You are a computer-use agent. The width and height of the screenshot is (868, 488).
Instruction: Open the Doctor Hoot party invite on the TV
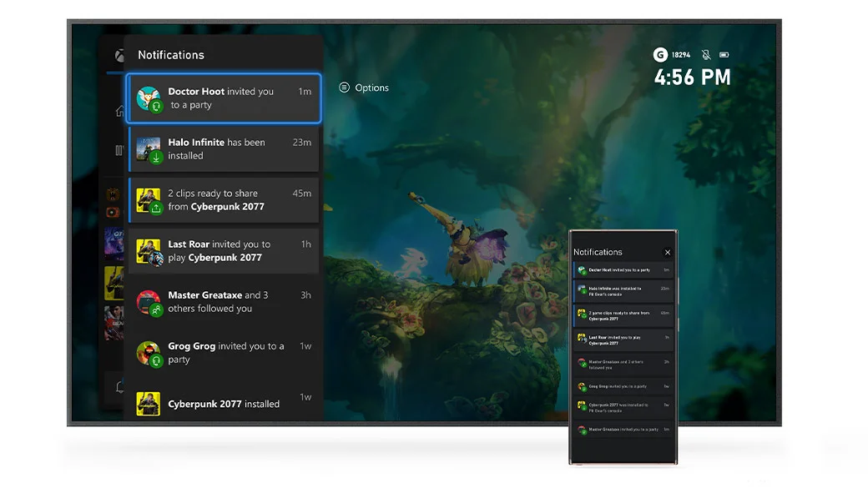coord(224,98)
